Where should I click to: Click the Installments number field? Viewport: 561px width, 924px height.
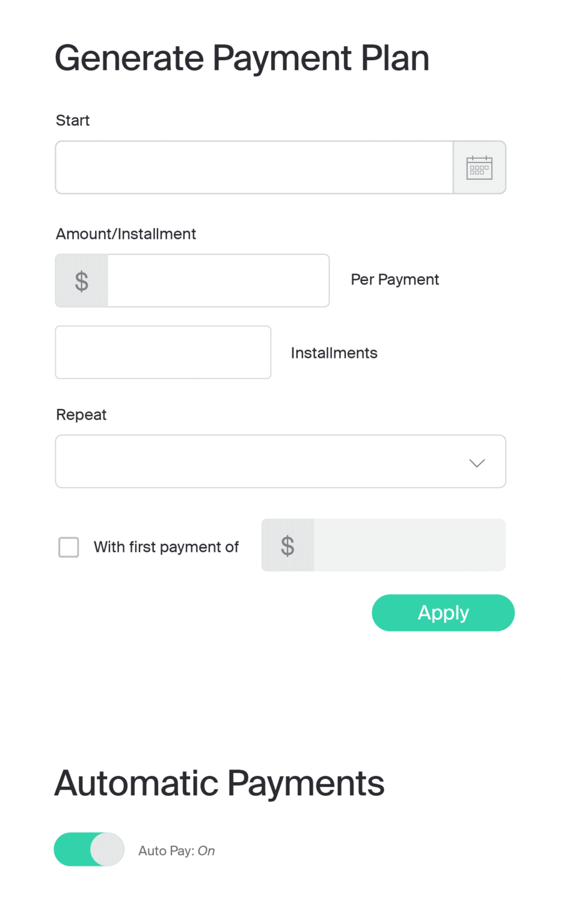(x=162, y=352)
